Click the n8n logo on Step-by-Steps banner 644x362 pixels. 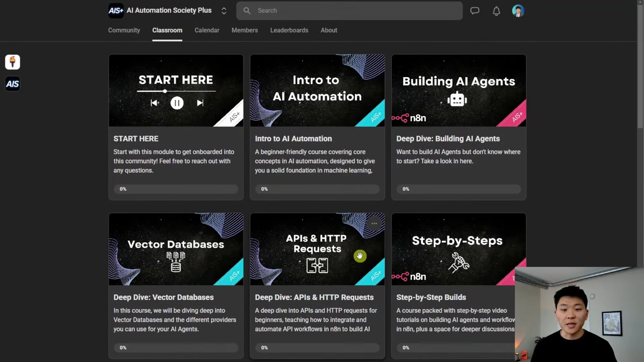(x=409, y=276)
